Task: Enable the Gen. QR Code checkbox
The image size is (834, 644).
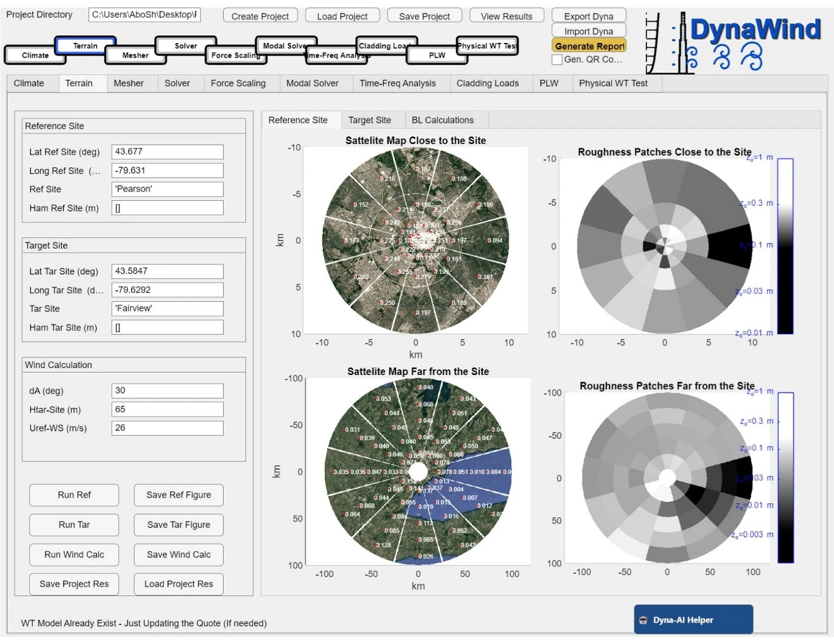Action: (557, 59)
